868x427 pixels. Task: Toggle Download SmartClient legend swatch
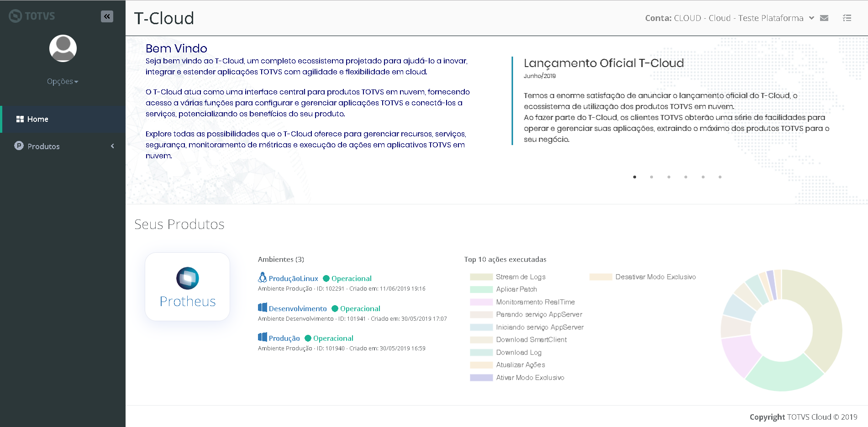coord(481,340)
